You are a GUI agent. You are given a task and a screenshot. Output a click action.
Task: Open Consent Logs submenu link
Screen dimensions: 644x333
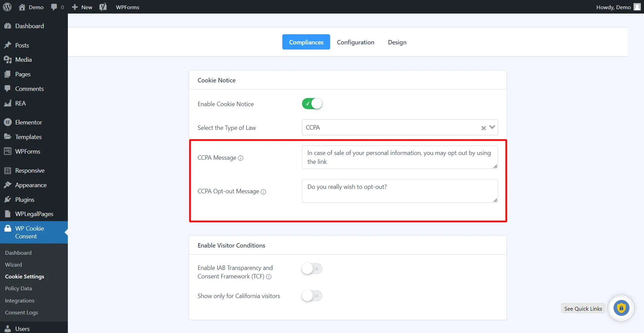pos(21,313)
